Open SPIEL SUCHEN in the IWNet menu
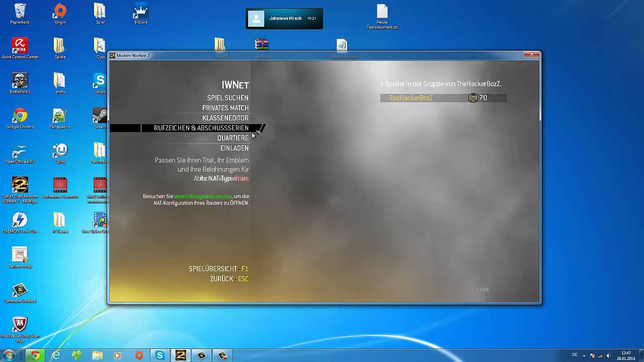The width and height of the screenshot is (644, 362). coord(227,98)
